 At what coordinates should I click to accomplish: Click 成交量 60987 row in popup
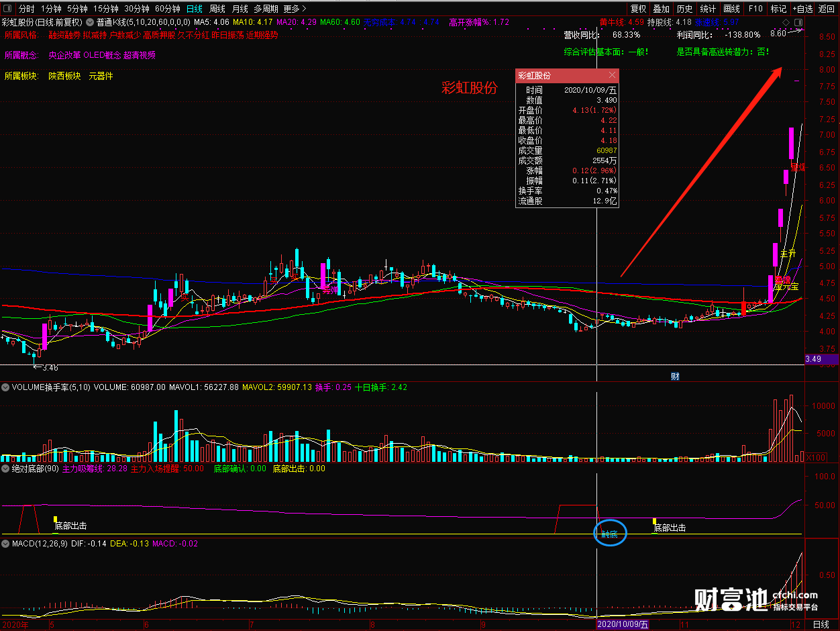point(567,151)
